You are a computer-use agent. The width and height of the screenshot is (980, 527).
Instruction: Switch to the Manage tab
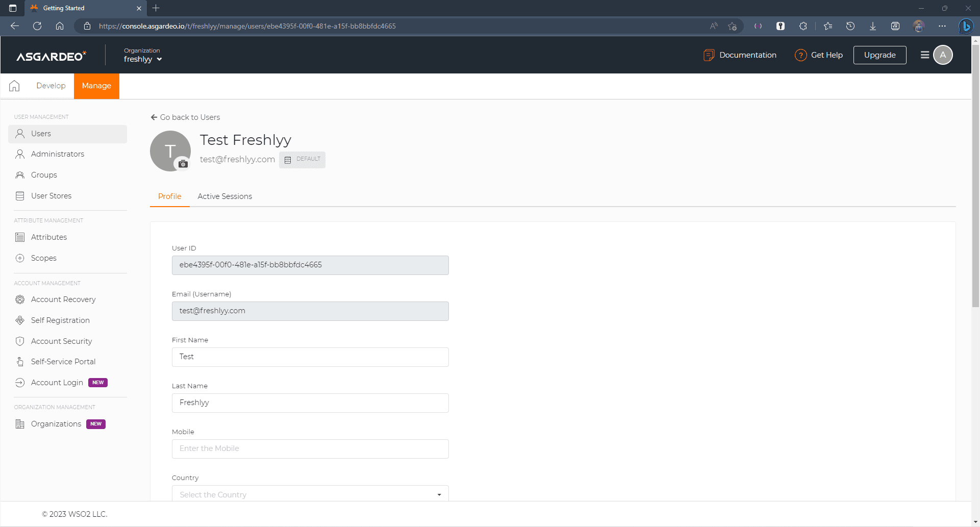coord(96,86)
